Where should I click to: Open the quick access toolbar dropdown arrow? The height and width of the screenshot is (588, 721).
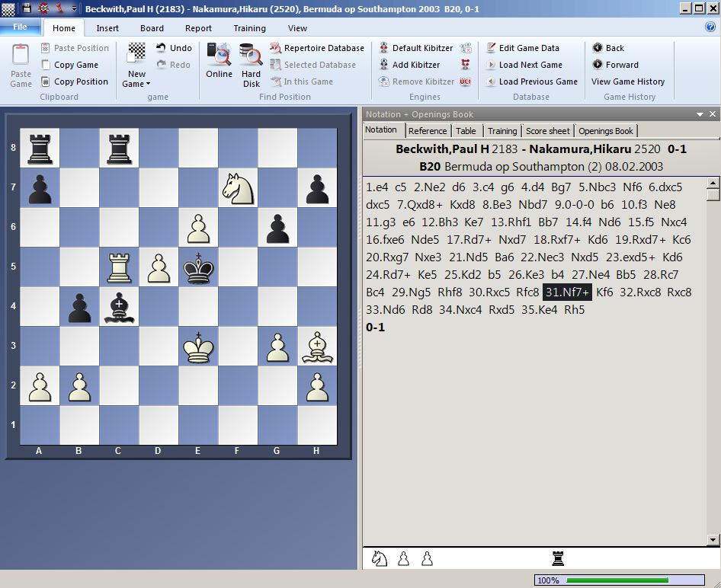tap(74, 8)
